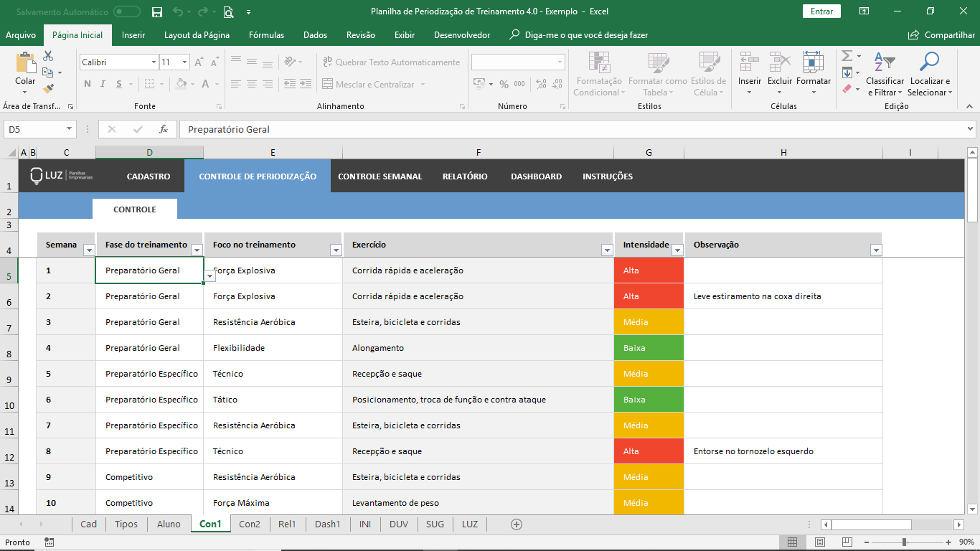Go to RELATÓRIO navigation link

(x=465, y=176)
